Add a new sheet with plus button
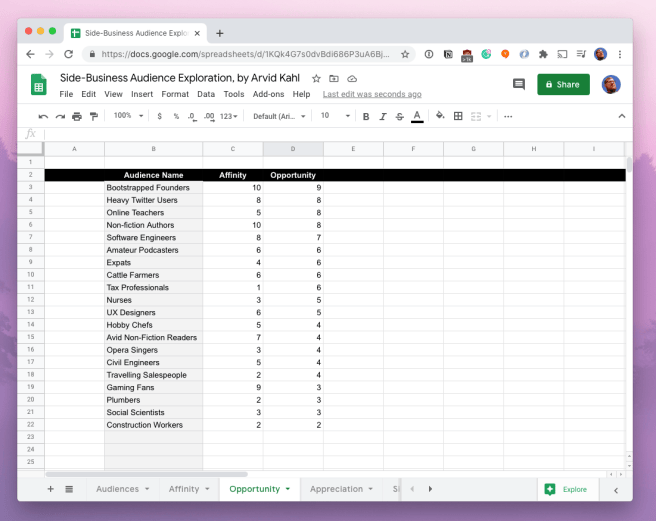656x521 pixels. (50, 489)
